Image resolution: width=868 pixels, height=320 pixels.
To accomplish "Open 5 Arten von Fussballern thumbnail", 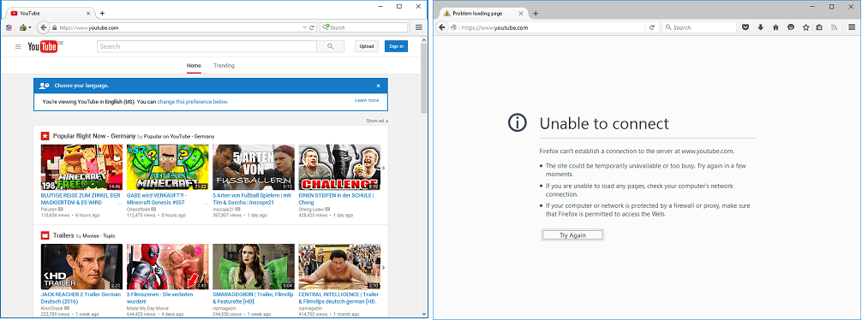I will pyautogui.click(x=254, y=168).
